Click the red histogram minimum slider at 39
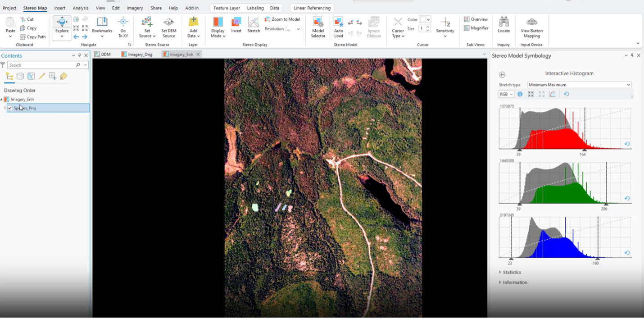 [x=519, y=150]
